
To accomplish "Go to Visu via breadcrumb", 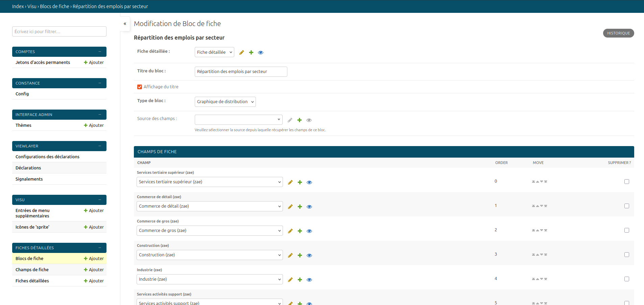I will (x=32, y=6).
